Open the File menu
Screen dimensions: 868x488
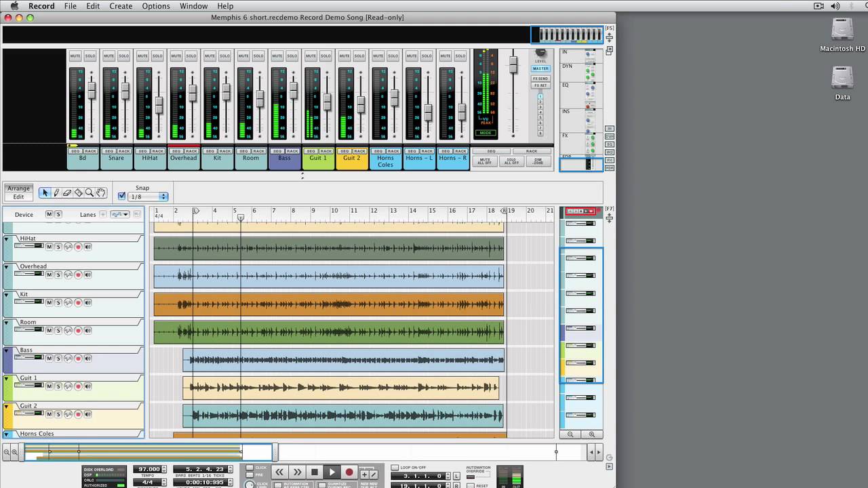tap(71, 6)
